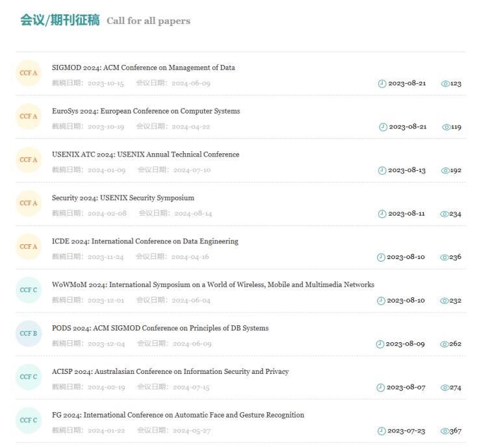Image resolution: width=479 pixels, height=448 pixels.
Task: Open FG 2024 Face and Gesture Recognition
Action: [x=177, y=415]
